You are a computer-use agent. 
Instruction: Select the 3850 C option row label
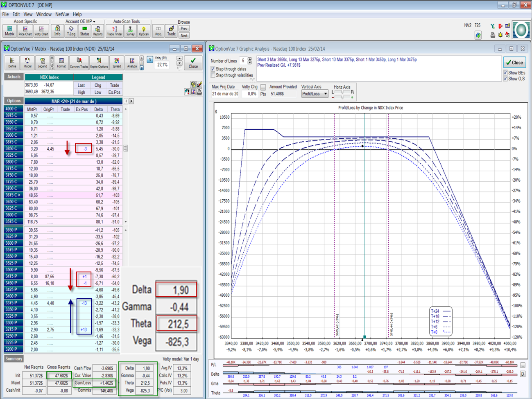pyautogui.click(x=14, y=149)
